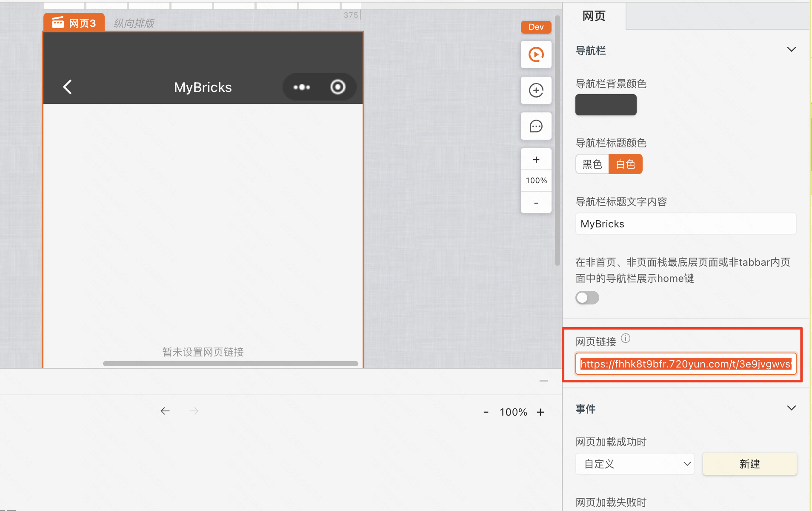The image size is (812, 511).
Task: Click the add component plus-circle icon
Action: pos(536,90)
